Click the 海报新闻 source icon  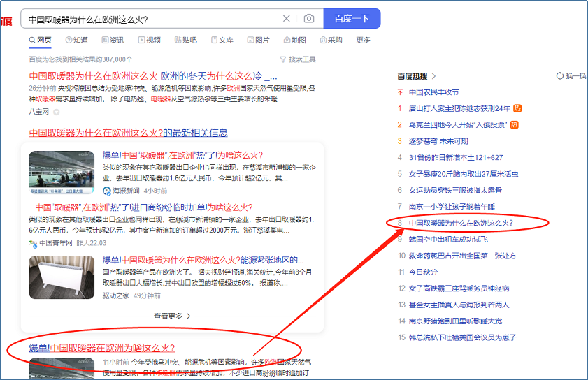(107, 191)
